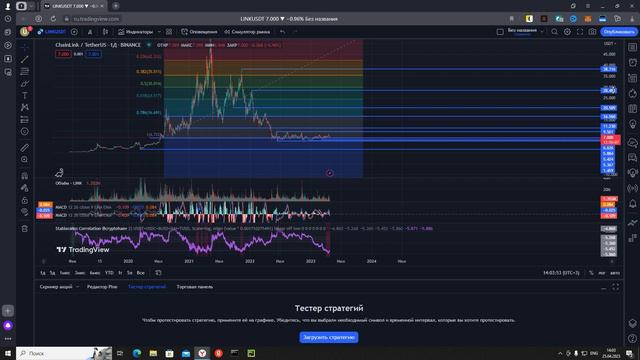640x360 pixels.
Task: Switch chart to fullscreen mode
Action: click(x=580, y=31)
